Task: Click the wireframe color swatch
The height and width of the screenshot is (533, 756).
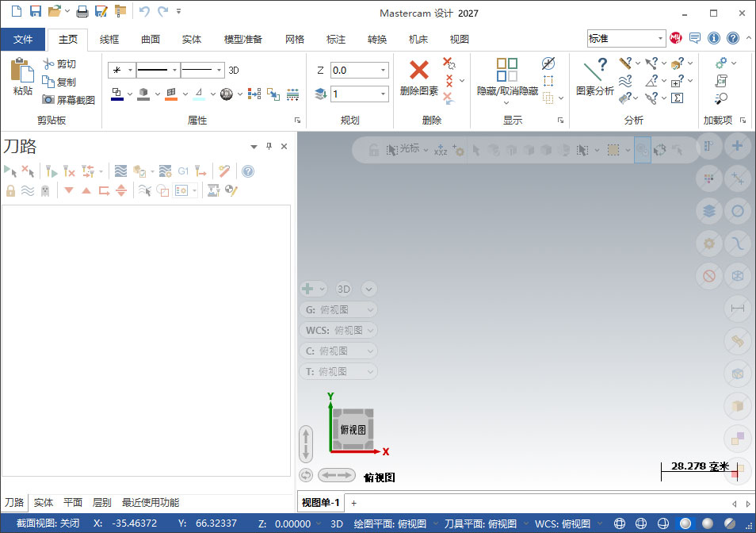Action: pyautogui.click(x=117, y=94)
